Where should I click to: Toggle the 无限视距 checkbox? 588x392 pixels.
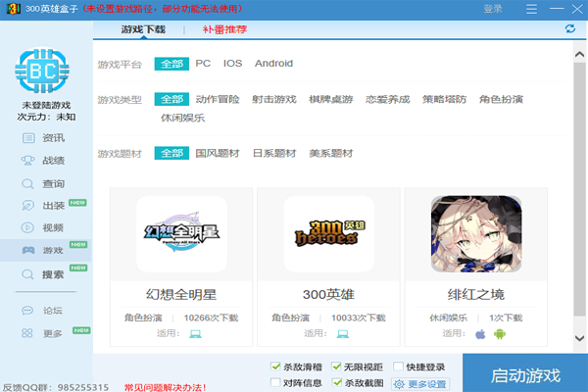tap(336, 367)
